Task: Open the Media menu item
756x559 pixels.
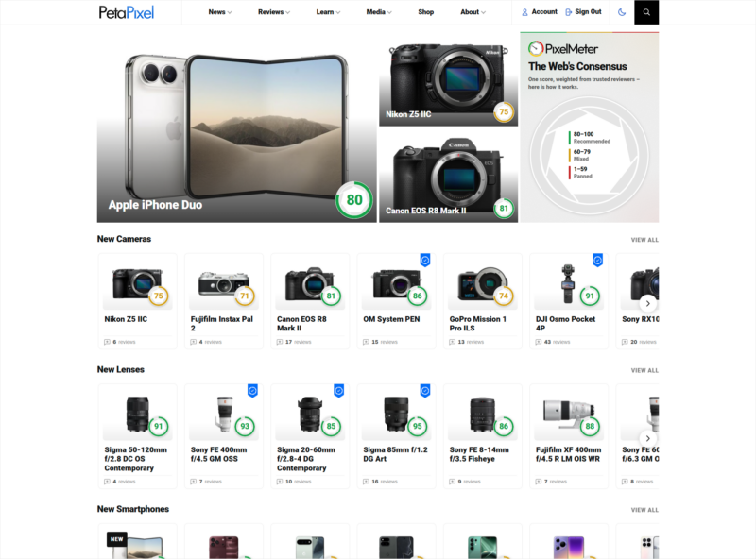Action: coord(375,12)
